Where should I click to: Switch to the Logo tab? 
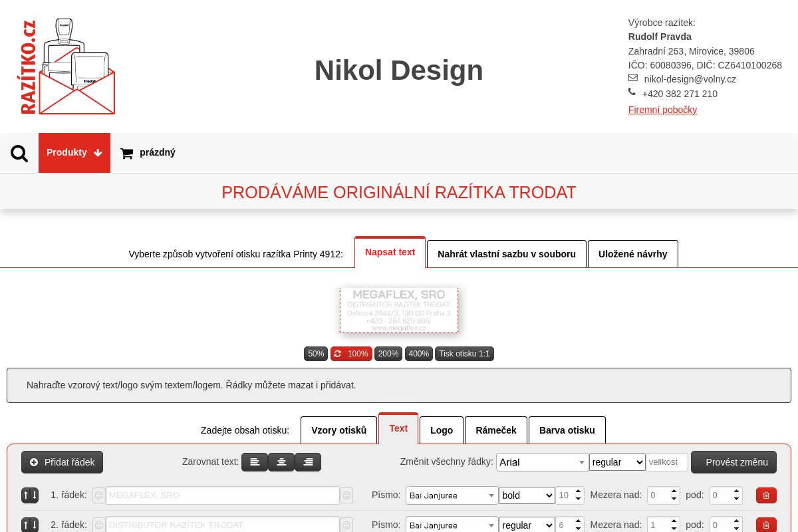[441, 430]
